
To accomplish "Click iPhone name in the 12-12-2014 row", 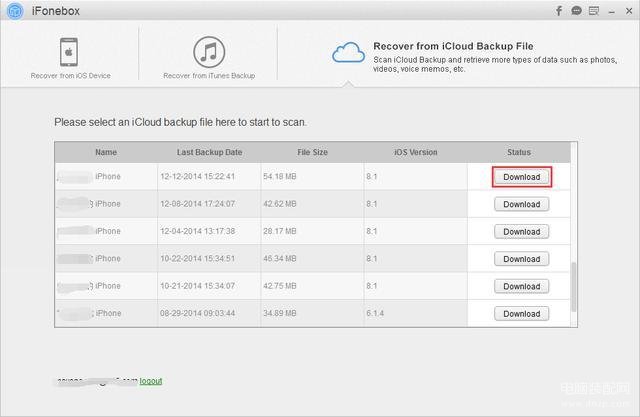I will point(108,176).
